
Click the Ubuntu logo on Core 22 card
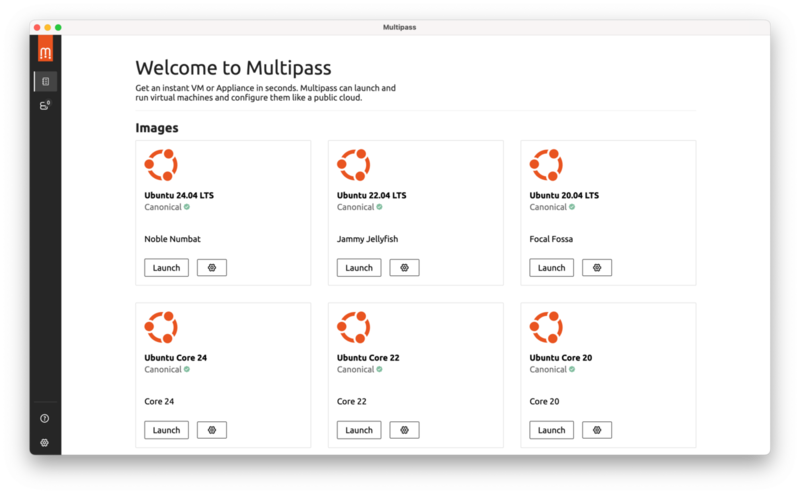point(354,327)
